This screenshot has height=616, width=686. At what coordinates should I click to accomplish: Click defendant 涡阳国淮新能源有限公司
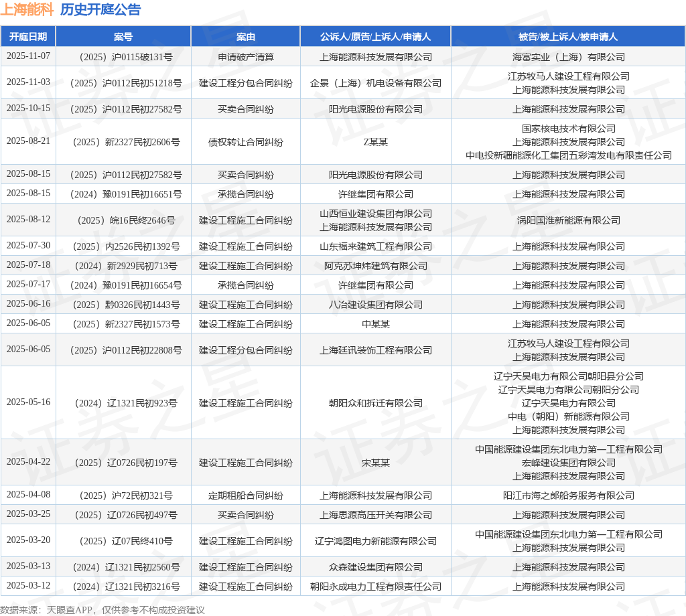click(568, 220)
